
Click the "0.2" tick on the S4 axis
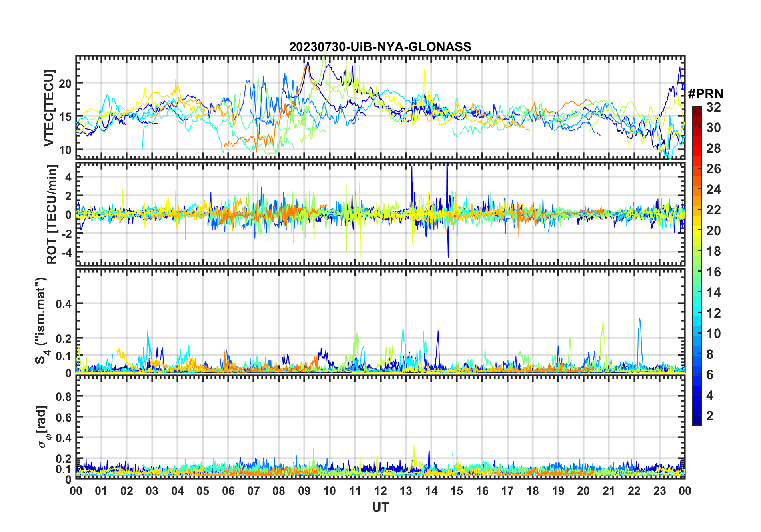tap(64, 338)
